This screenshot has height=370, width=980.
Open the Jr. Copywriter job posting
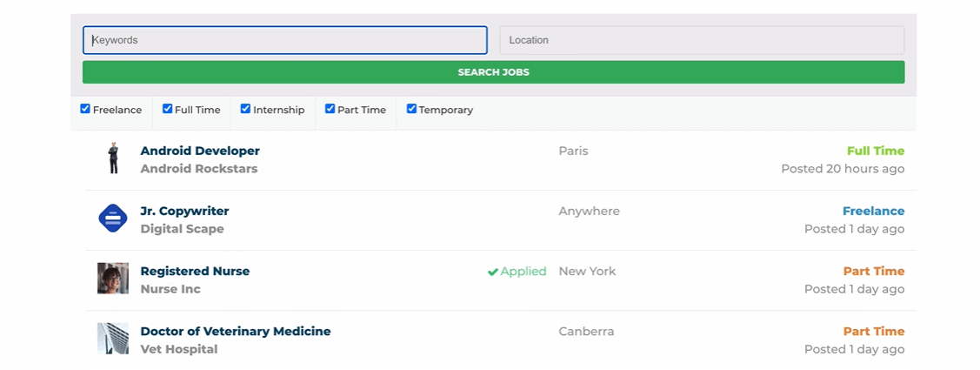click(x=184, y=211)
